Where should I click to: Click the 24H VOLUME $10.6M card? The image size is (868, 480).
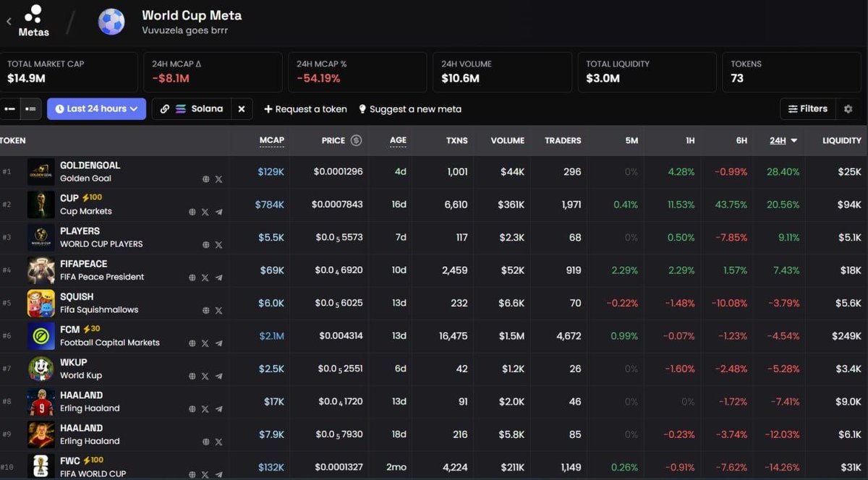click(x=502, y=72)
